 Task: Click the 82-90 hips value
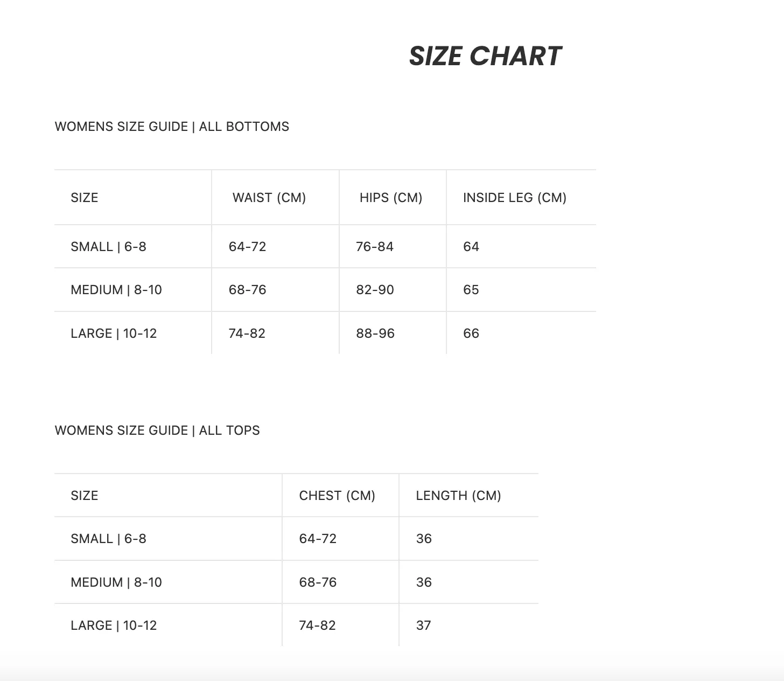(375, 290)
